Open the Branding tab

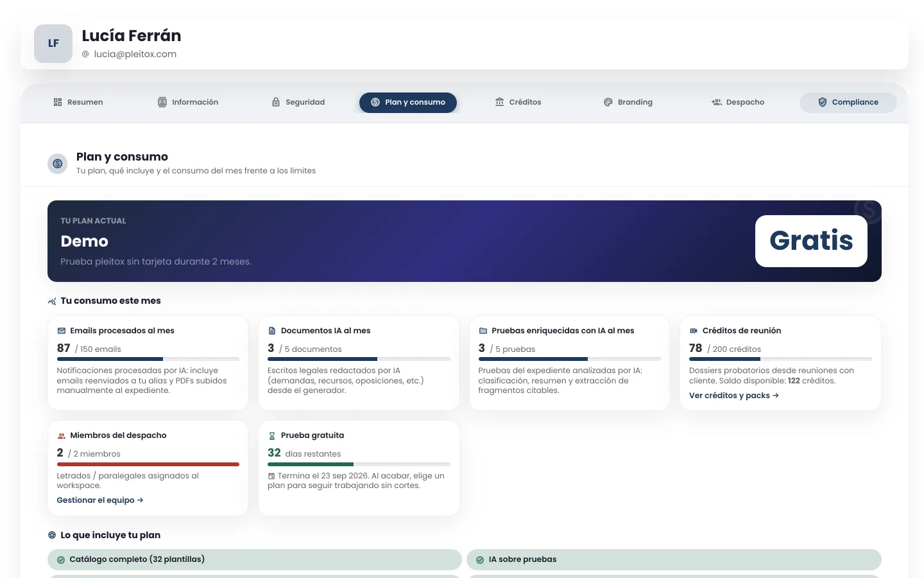point(628,102)
